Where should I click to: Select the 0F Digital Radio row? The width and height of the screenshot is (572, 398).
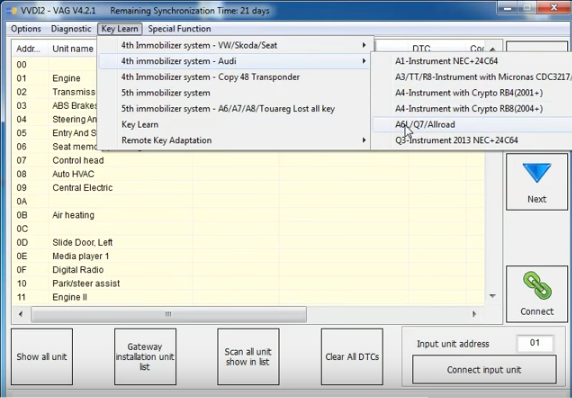248,270
